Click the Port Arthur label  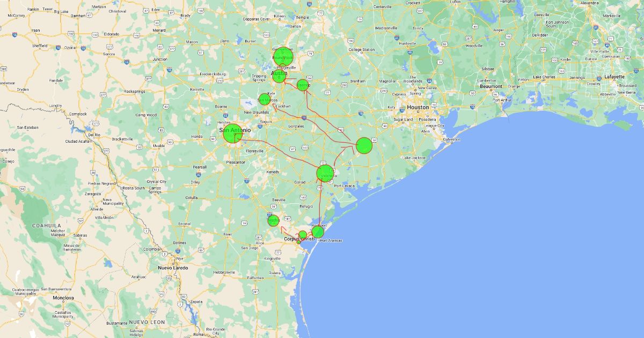(x=502, y=100)
